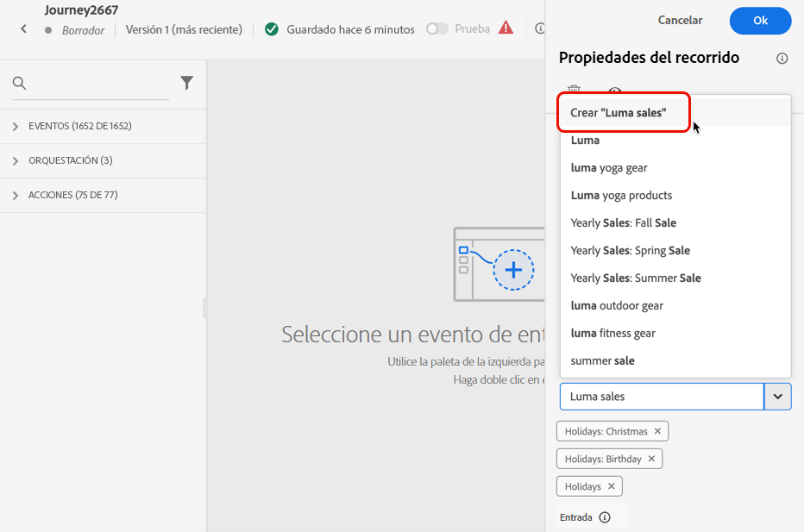Click Guardado hace 6 minutos status text

(350, 29)
